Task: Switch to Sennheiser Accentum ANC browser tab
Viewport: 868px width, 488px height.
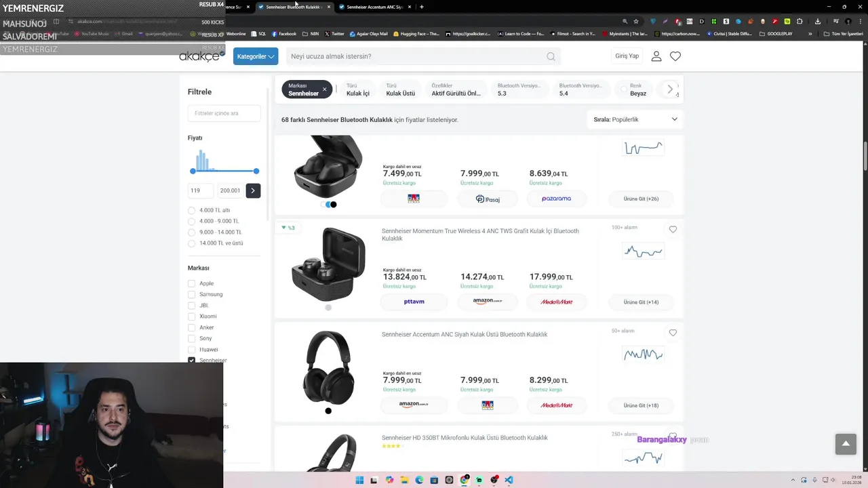Action: [374, 7]
